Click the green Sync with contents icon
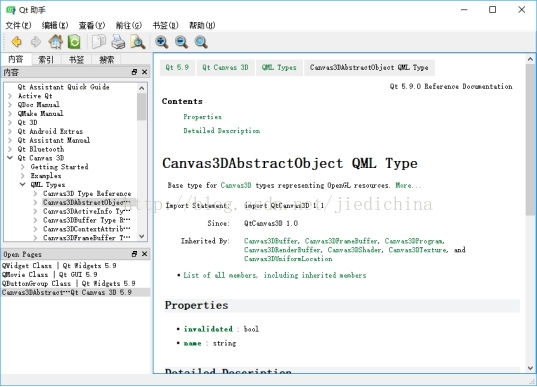This screenshot has width=537, height=387. (x=74, y=42)
